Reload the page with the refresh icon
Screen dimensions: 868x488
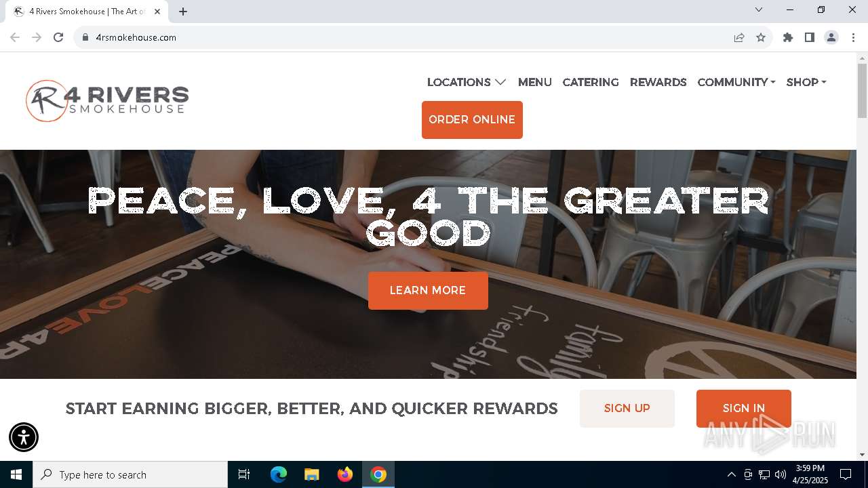[x=58, y=37]
